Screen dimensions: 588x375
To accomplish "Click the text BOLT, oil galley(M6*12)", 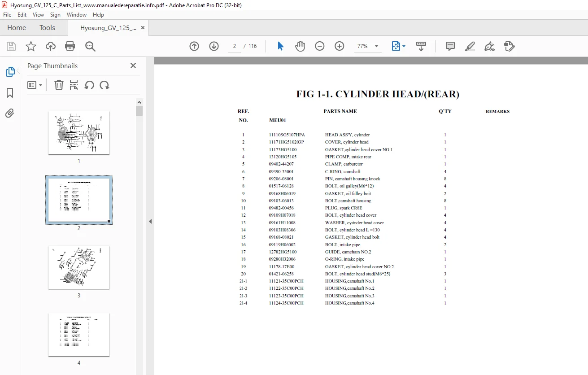I will pyautogui.click(x=349, y=186).
